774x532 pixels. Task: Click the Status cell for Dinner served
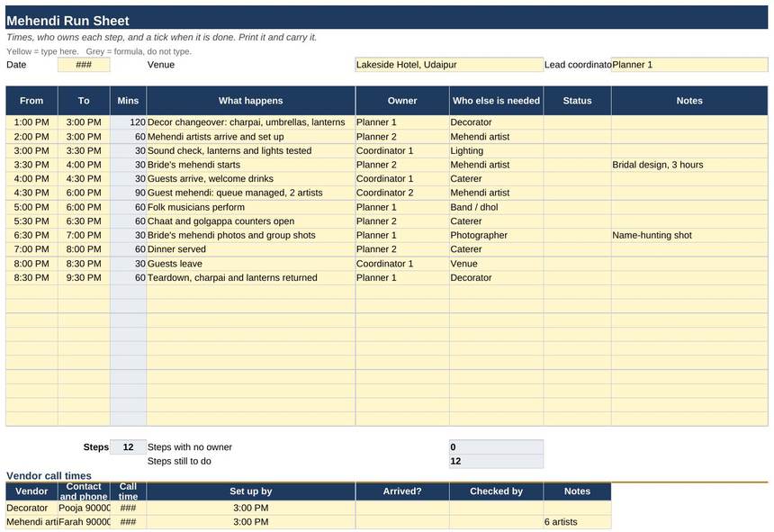pos(578,249)
